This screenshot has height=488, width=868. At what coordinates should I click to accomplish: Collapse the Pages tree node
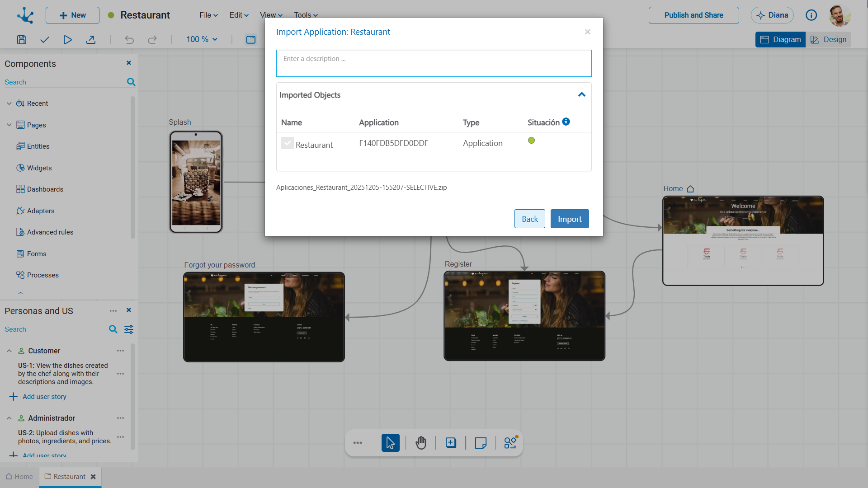(9, 125)
